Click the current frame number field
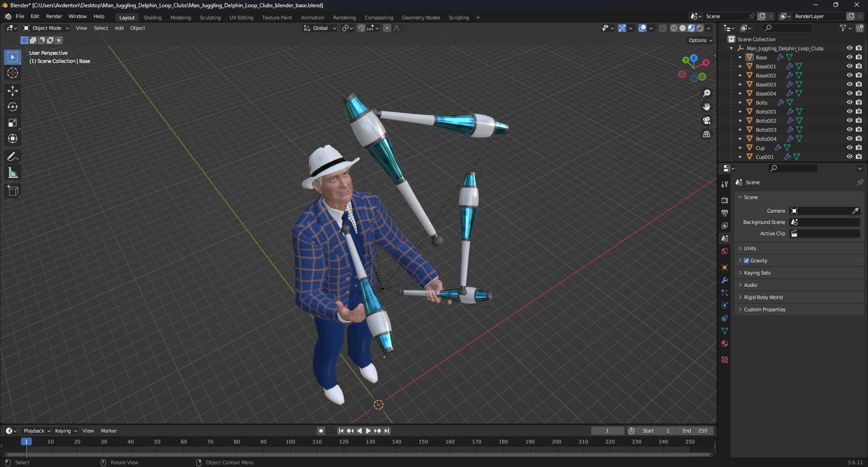Image resolution: width=868 pixels, height=467 pixels. coord(607,431)
